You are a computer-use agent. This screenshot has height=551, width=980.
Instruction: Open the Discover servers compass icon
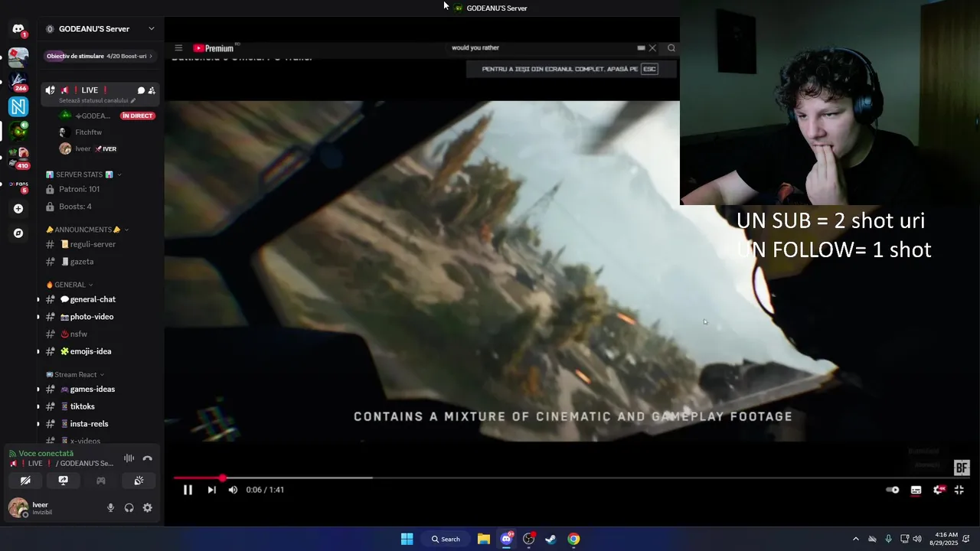(18, 233)
